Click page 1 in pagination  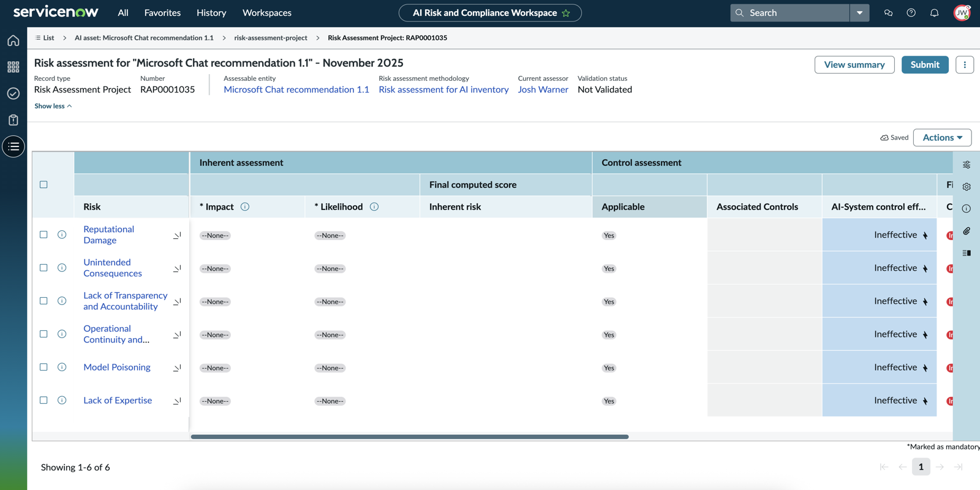point(921,467)
